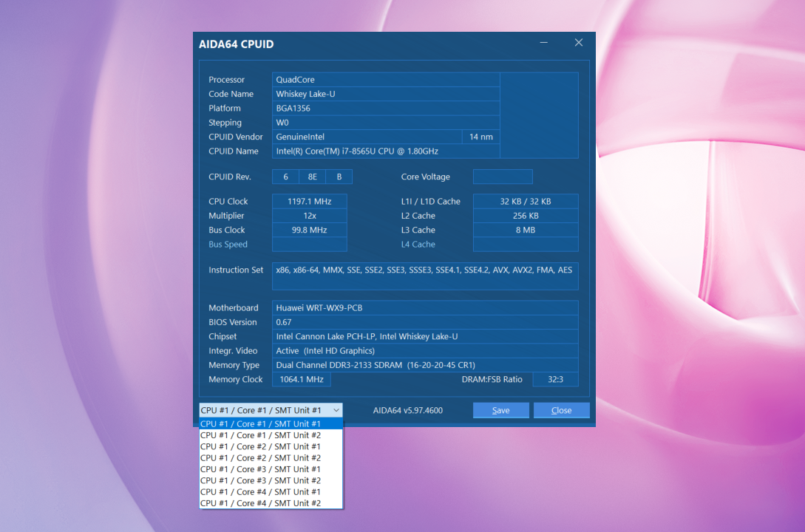Click the Instruction Set list field

coord(425,276)
